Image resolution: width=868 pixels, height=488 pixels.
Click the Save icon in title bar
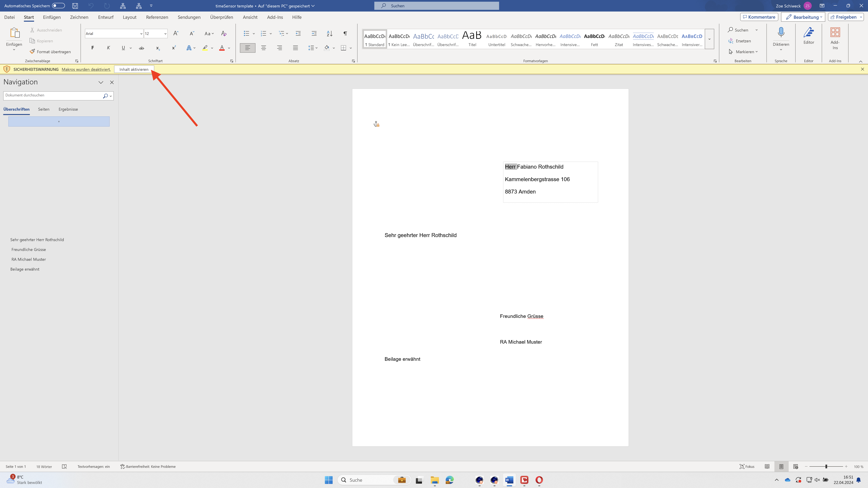pos(75,6)
